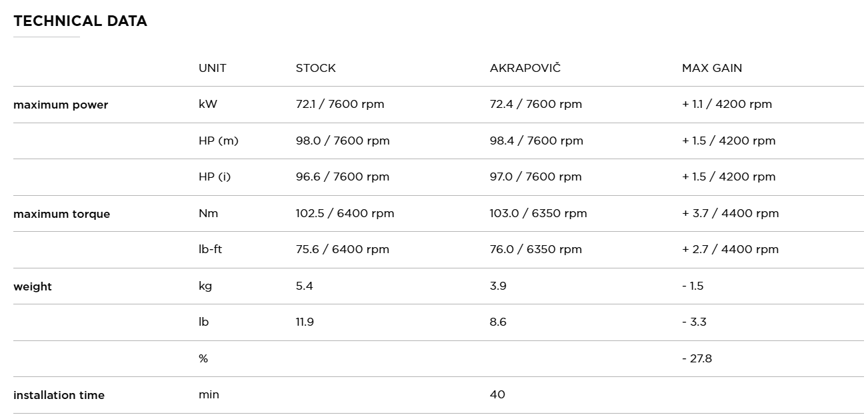Select the installation time row label
This screenshot has height=415, width=868.
(x=59, y=395)
